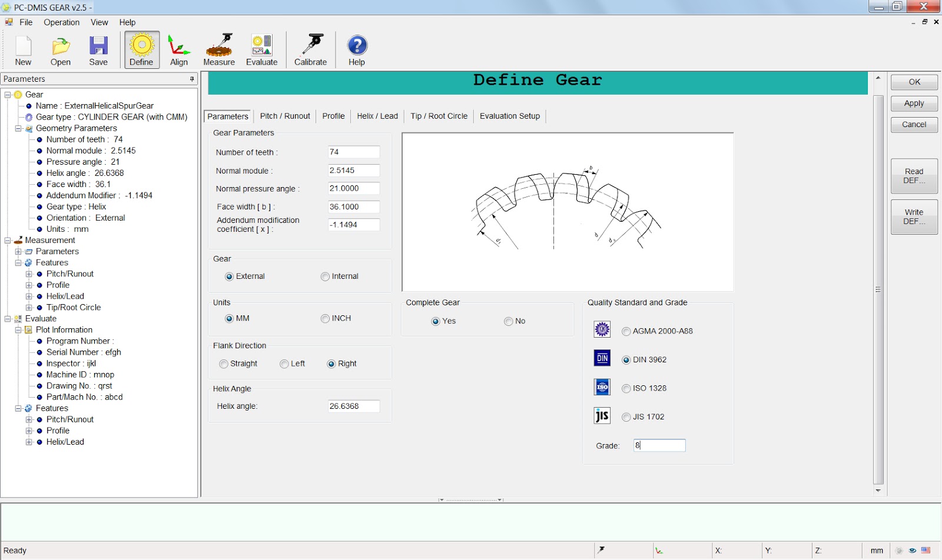This screenshot has height=560, width=942.
Task: Click the probe icon in status bar
Action: click(602, 550)
